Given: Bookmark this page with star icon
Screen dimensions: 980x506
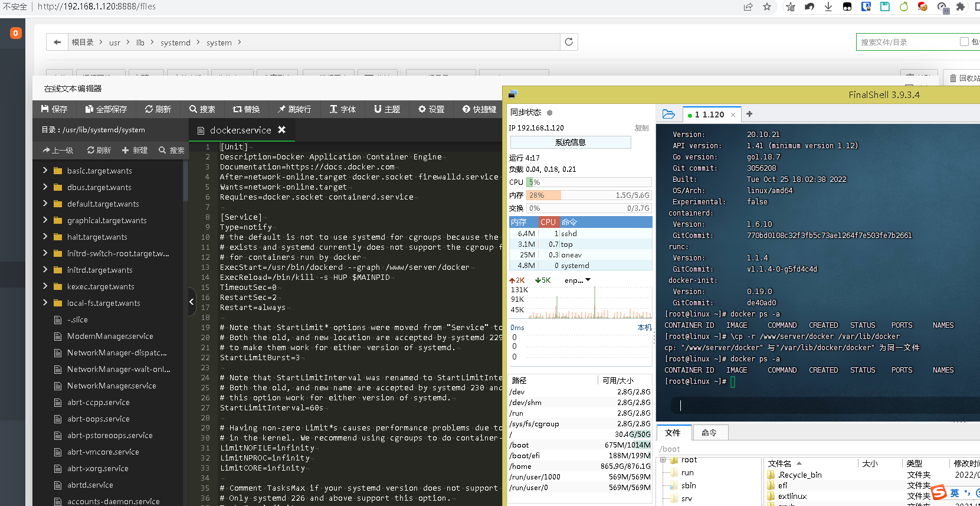Looking at the screenshot, I should (767, 6).
